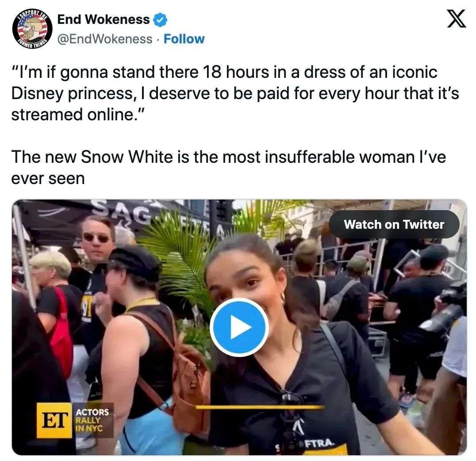This screenshot has width=476, height=461.
Task: Follow the End Wokeness account
Action: 184,39
